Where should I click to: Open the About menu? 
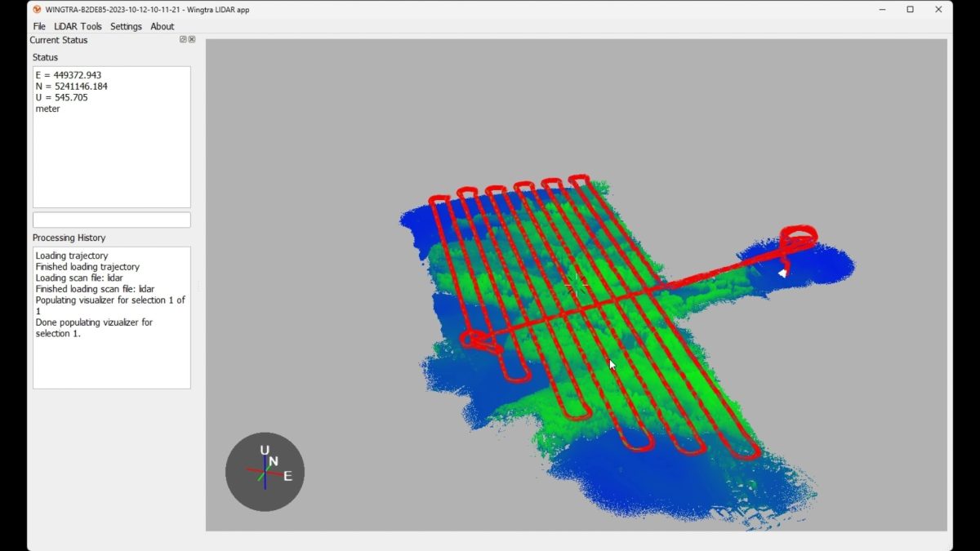tap(162, 26)
